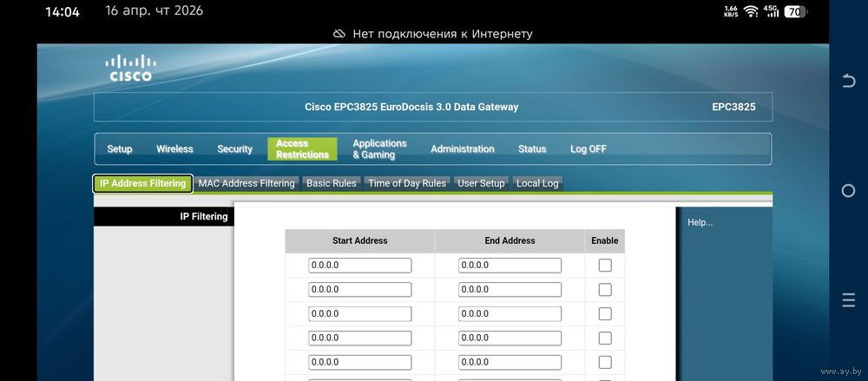Tap the Wi-Fi status icon

point(751,11)
